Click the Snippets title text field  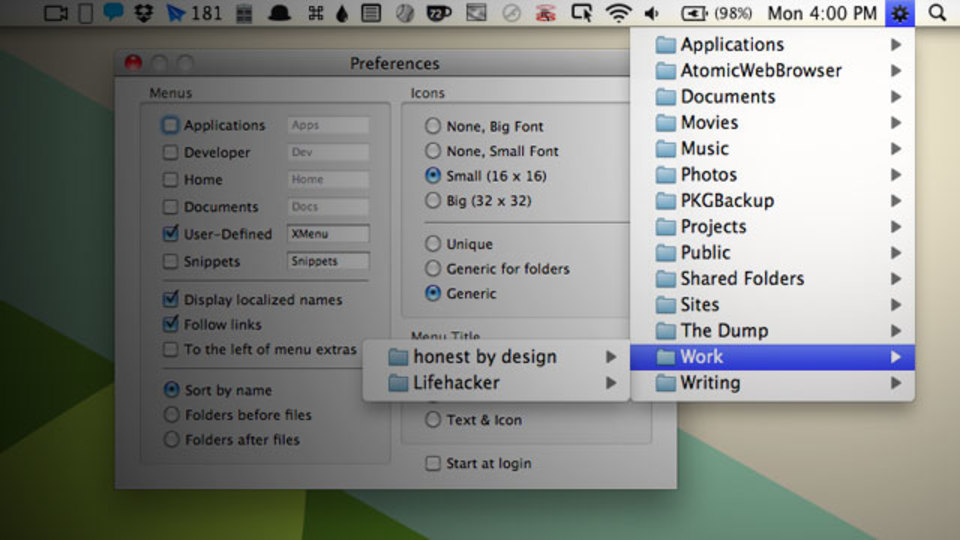click(x=328, y=261)
